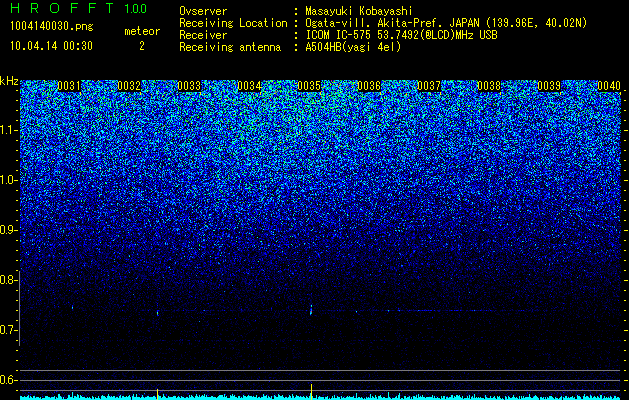Click the yellow detection spike after 0032

tap(157, 394)
